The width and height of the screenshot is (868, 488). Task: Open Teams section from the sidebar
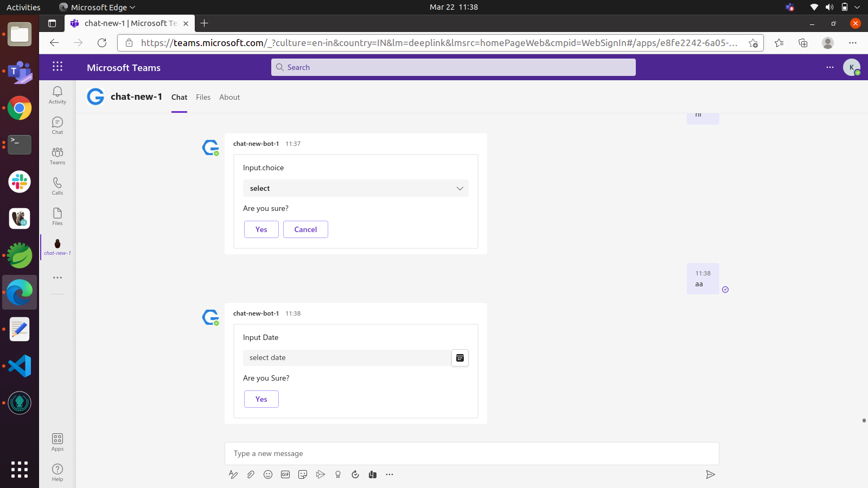[57, 156]
